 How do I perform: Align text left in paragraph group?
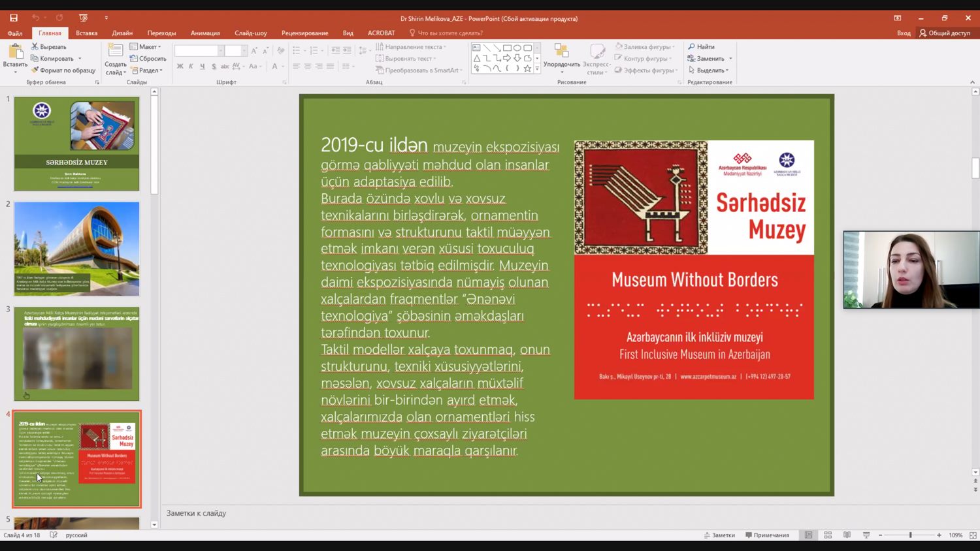[296, 67]
